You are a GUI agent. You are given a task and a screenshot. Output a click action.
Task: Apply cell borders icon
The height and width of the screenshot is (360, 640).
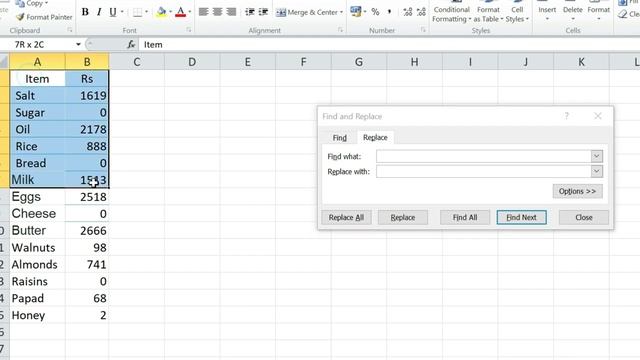pos(138,12)
